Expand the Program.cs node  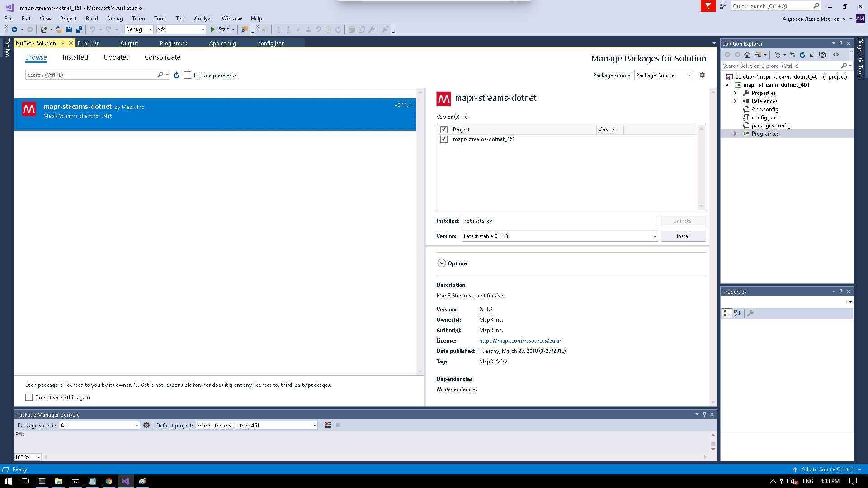(735, 134)
